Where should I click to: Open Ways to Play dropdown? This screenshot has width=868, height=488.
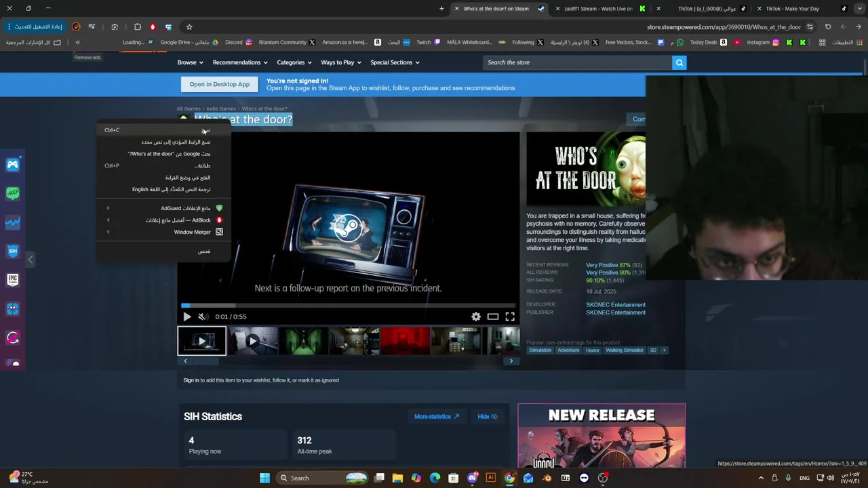tap(341, 62)
